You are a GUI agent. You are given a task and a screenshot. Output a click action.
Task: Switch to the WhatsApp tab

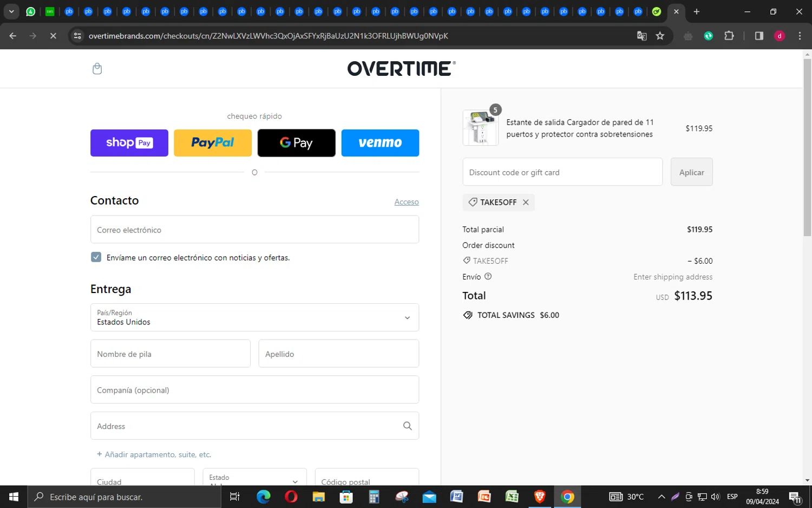coord(31,11)
